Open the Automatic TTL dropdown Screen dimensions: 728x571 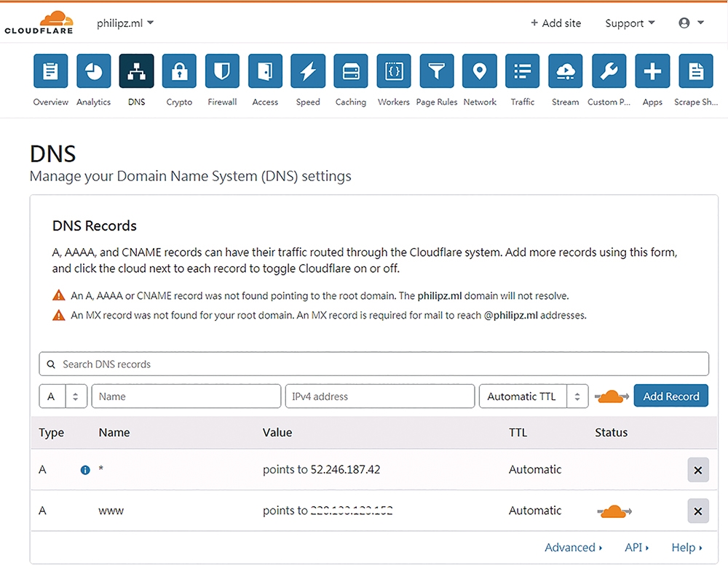(534, 396)
